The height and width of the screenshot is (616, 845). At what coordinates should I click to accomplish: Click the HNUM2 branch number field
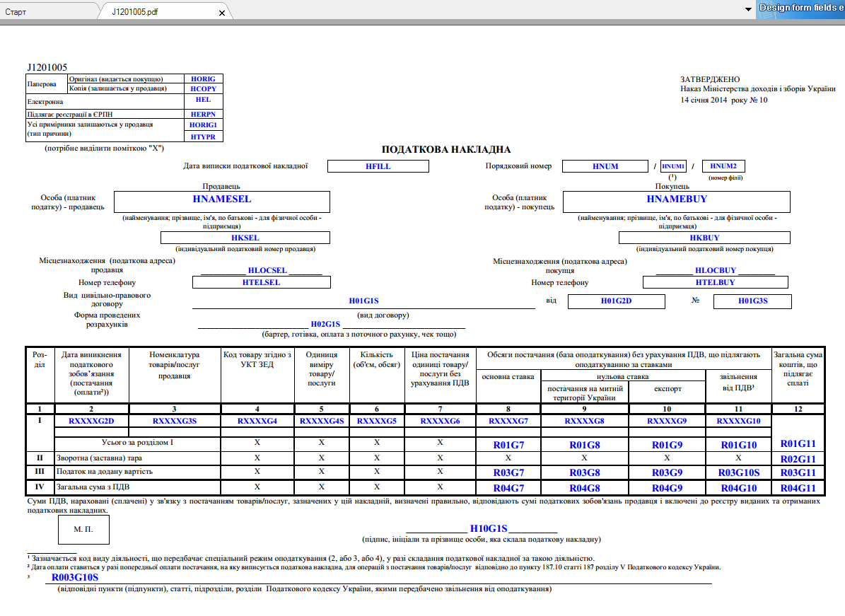[723, 166]
